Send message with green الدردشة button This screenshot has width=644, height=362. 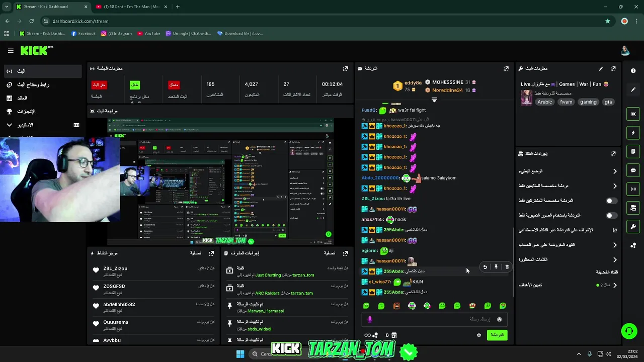497,335
